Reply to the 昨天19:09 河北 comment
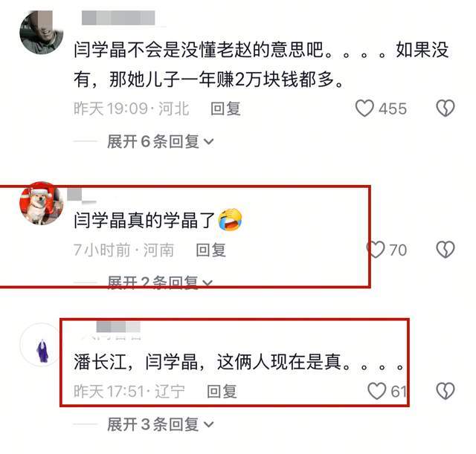The height and width of the screenshot is (454, 476). pyautogui.click(x=225, y=108)
